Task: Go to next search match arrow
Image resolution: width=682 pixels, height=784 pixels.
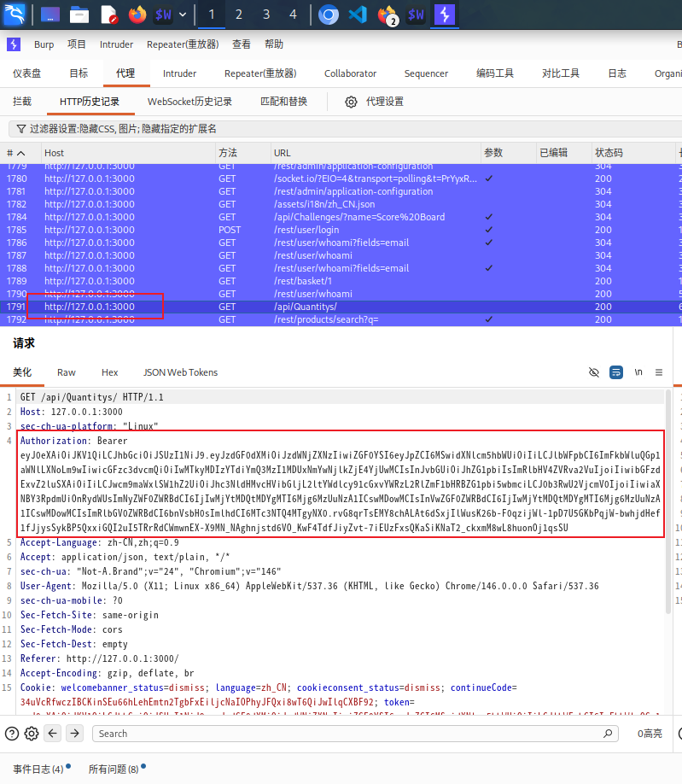Action: pyautogui.click(x=74, y=734)
